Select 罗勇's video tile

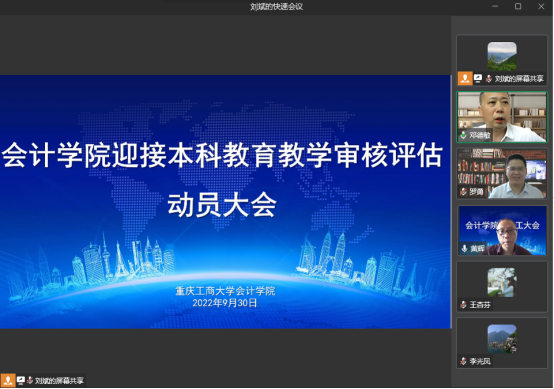(502, 173)
